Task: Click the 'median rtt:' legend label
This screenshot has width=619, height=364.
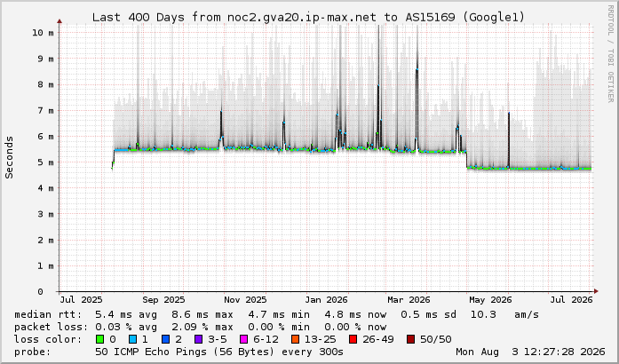Action: pyautogui.click(x=48, y=314)
